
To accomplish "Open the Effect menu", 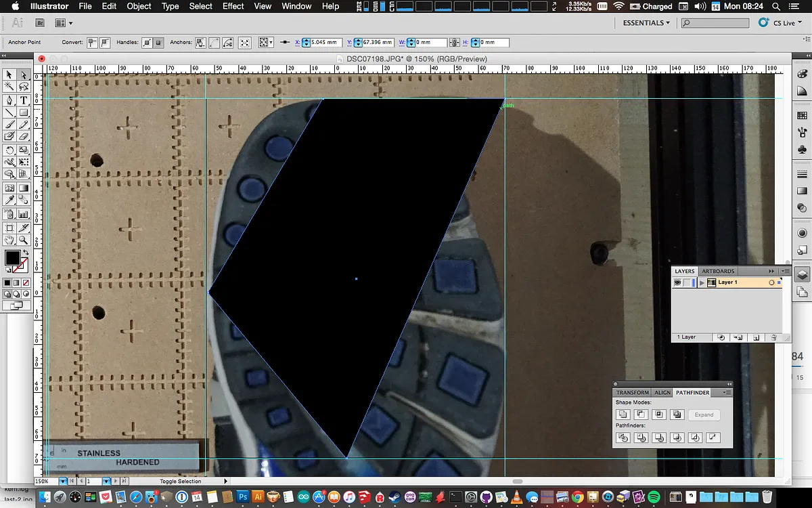I will click(233, 6).
